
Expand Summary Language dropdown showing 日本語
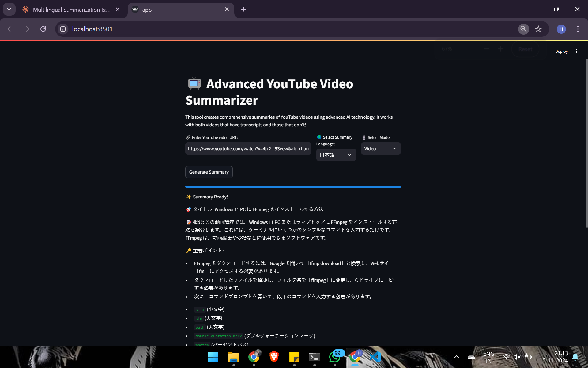coord(336,155)
